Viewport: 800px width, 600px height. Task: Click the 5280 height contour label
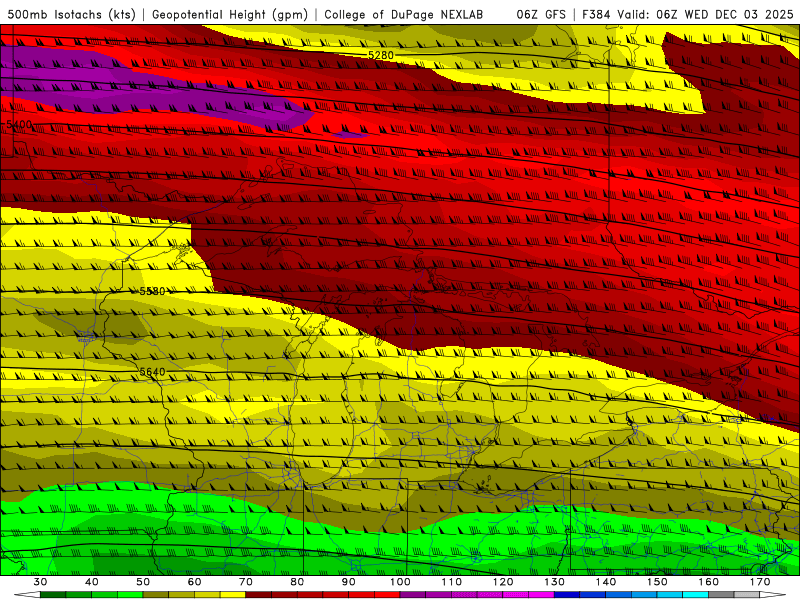click(381, 55)
